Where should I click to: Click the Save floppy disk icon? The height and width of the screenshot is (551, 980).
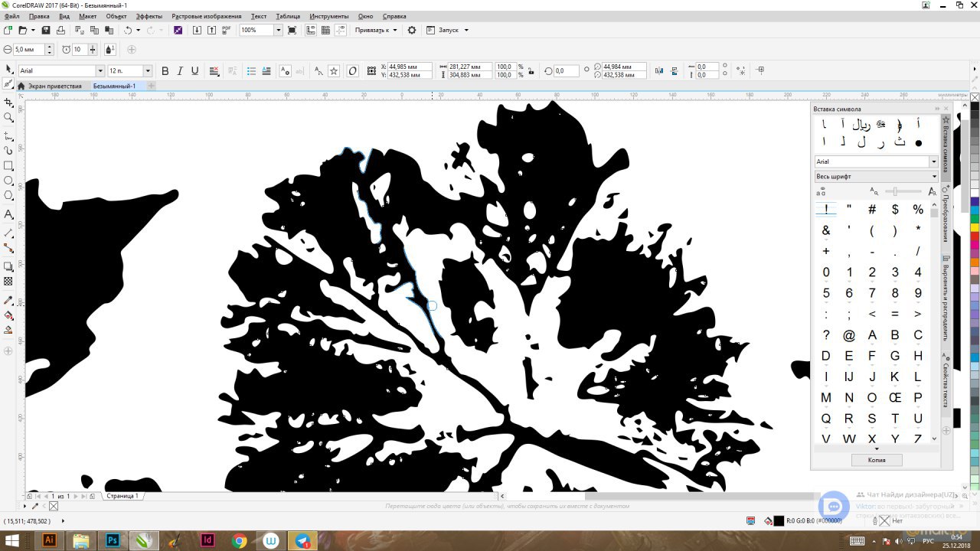[x=46, y=30]
